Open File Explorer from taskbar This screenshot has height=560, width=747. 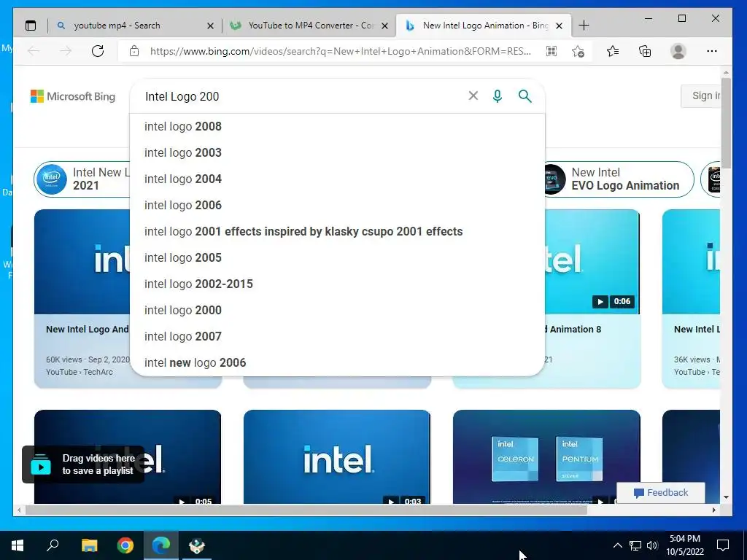click(x=89, y=545)
